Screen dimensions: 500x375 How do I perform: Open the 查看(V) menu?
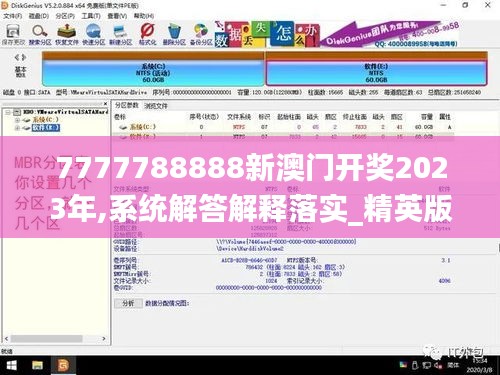click(117, 16)
